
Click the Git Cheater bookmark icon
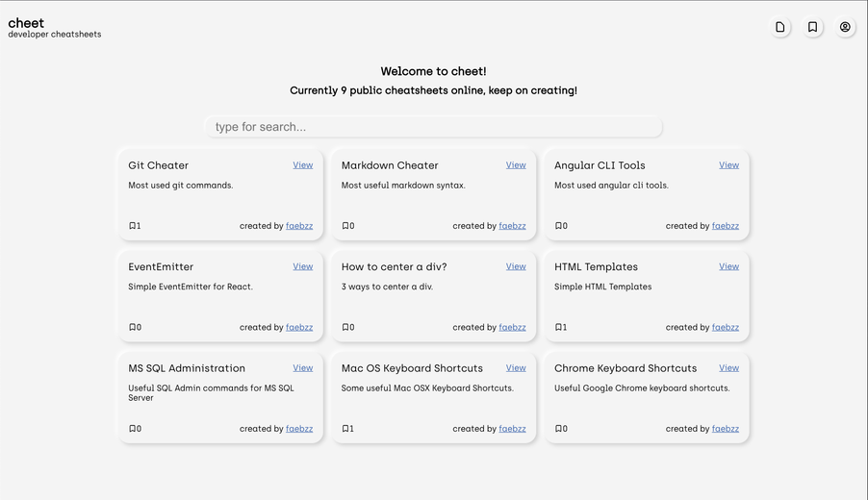click(132, 226)
